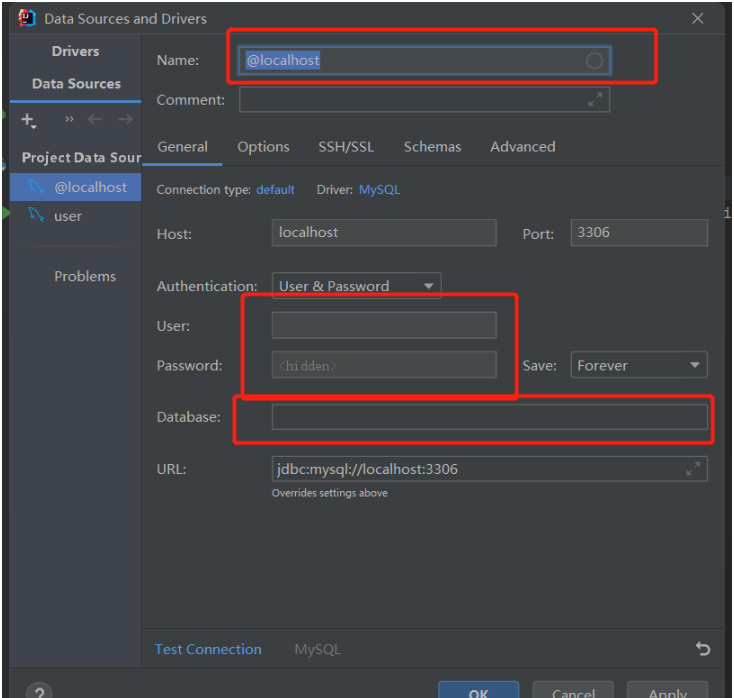
Task: Open the SSH/SSL tab
Action: click(346, 147)
